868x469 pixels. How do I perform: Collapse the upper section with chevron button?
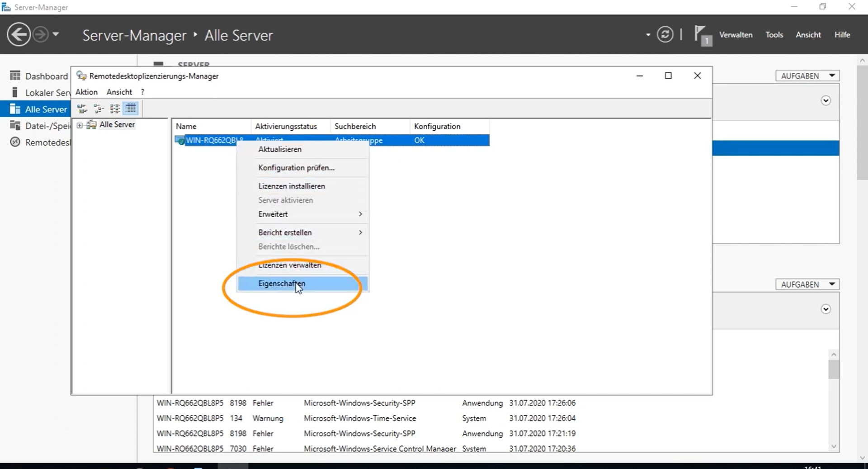pos(826,101)
